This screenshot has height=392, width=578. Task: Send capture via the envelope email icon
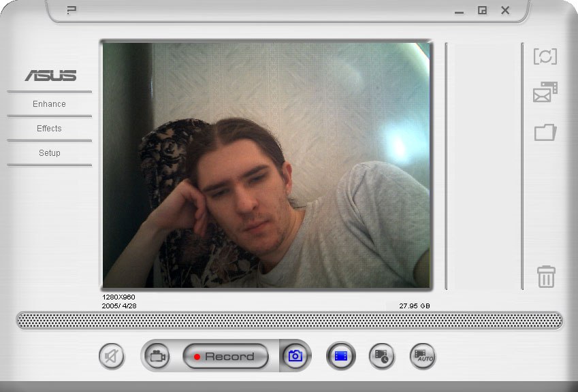coord(545,93)
